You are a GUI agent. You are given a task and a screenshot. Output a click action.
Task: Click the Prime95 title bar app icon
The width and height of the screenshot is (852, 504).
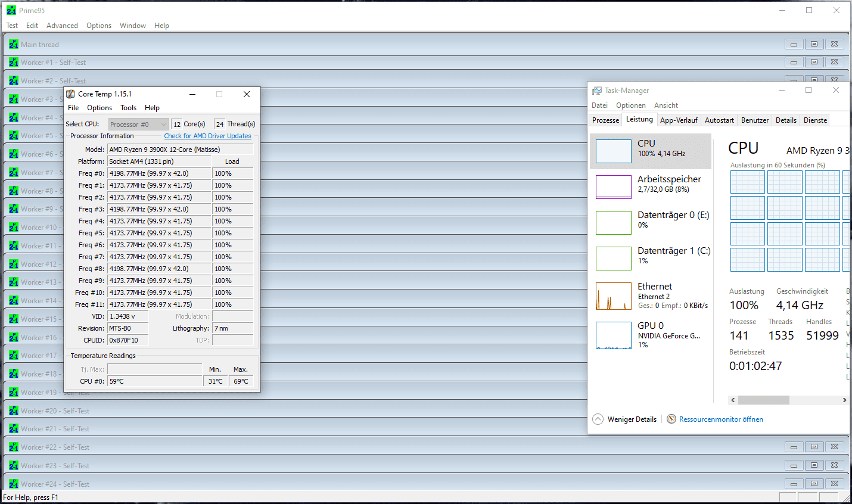point(11,10)
